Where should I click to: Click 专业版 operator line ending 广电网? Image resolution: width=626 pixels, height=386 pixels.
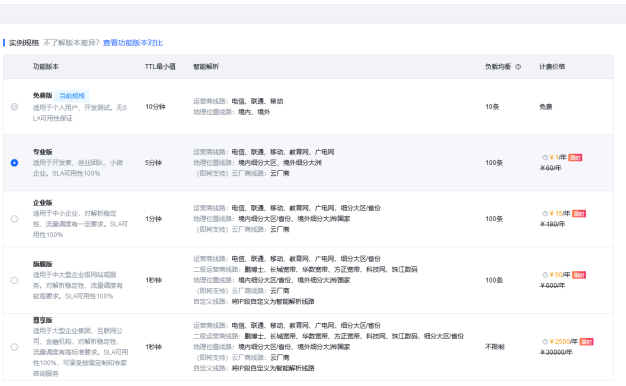click(x=264, y=152)
